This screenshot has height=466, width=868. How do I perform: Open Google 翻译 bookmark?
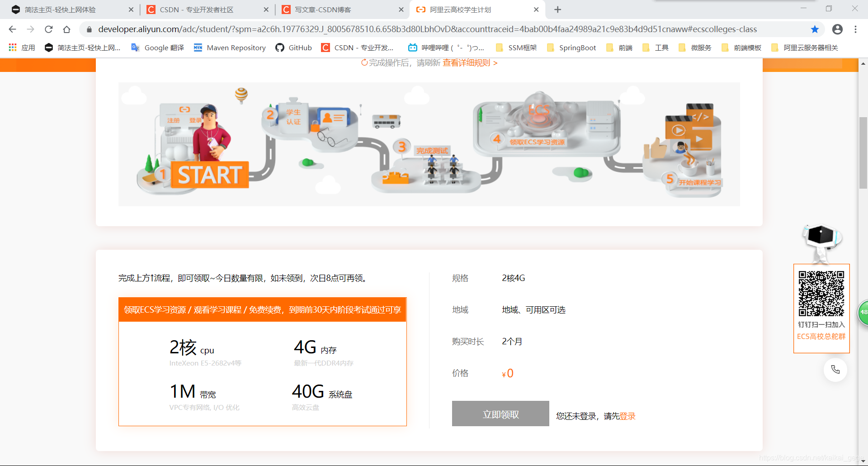click(x=157, y=48)
